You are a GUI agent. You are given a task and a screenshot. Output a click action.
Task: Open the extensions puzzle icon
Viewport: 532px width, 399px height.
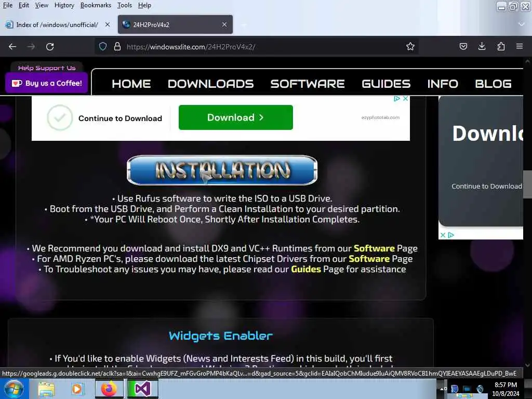coord(501,46)
